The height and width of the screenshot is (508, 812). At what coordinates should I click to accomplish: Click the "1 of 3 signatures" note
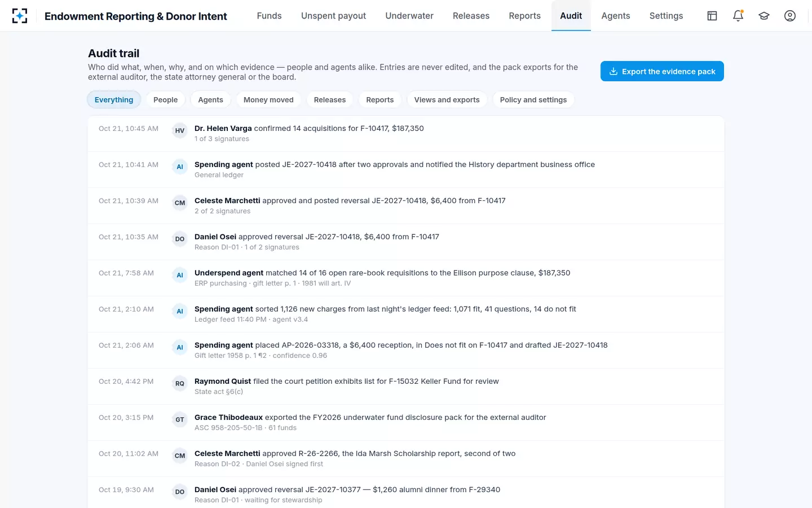222,139
